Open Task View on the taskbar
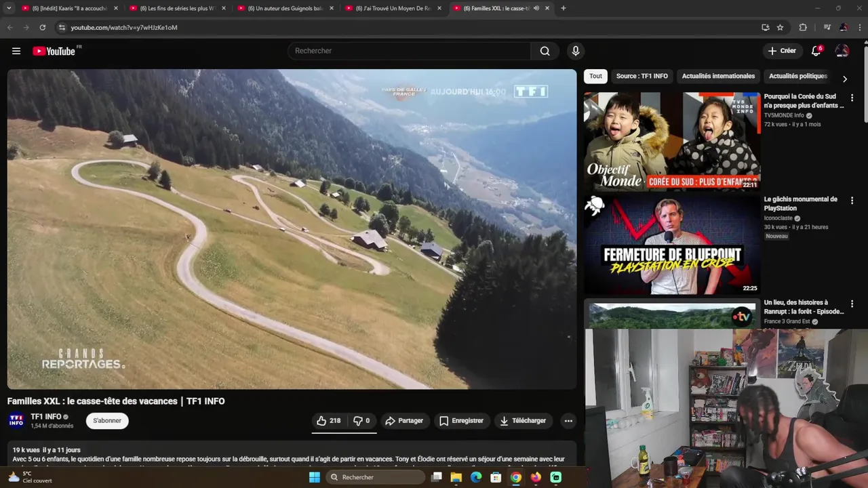This screenshot has width=868, height=488. point(437,477)
